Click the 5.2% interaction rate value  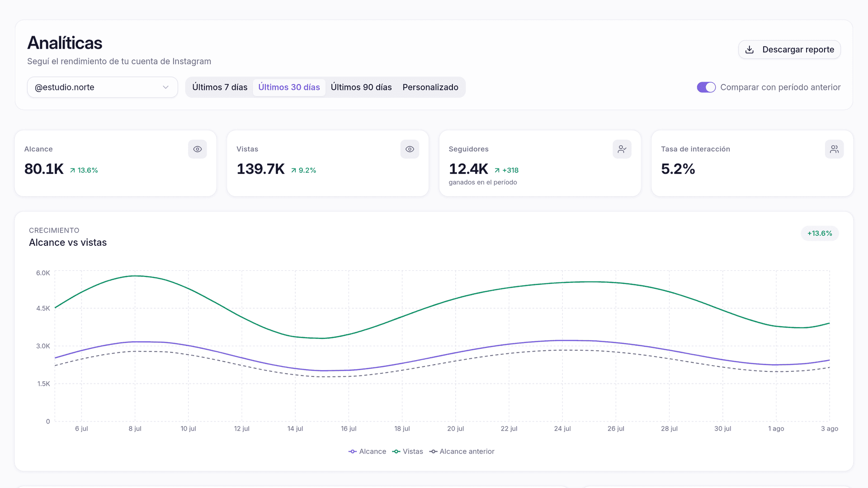(x=678, y=169)
